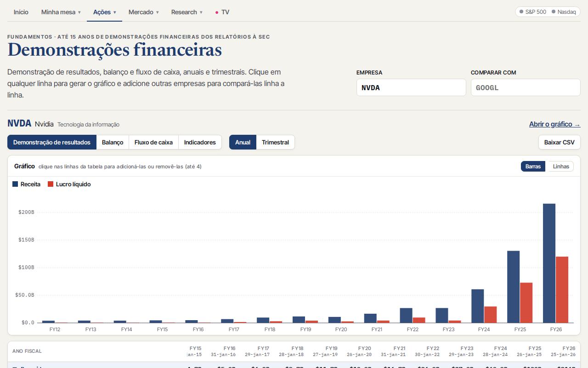Select the Nasdaq index indicator
This screenshot has width=588, height=368.
[x=564, y=12]
